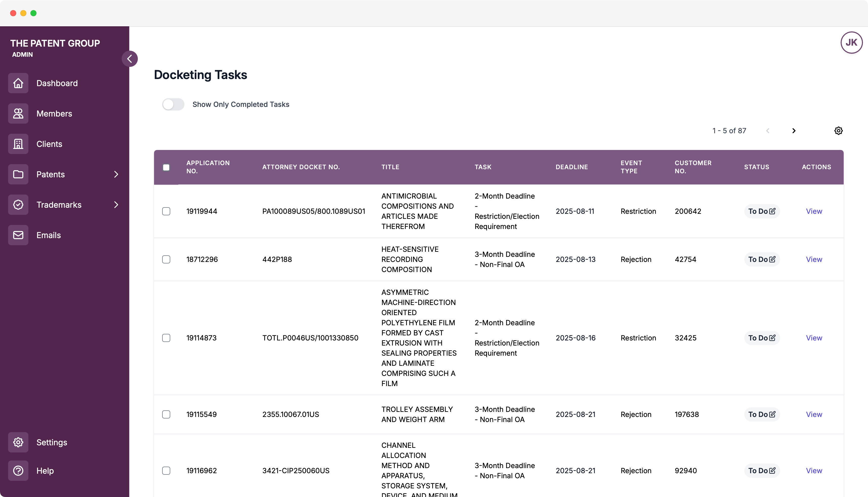Open the Emails menu item
Screen dimensions: 868x497
tap(65, 235)
